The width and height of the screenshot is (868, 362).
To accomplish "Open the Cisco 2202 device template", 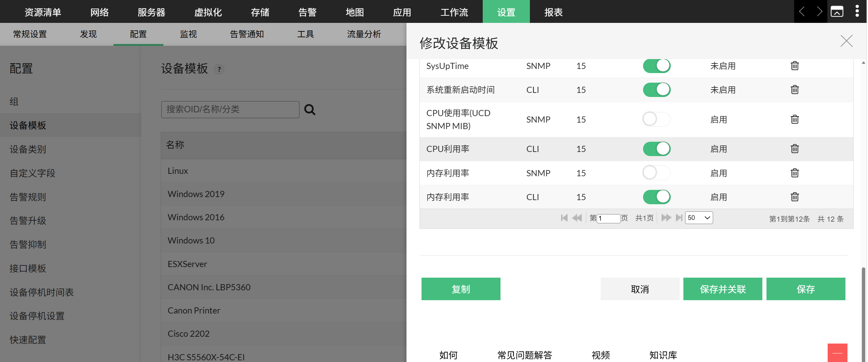I will click(188, 334).
